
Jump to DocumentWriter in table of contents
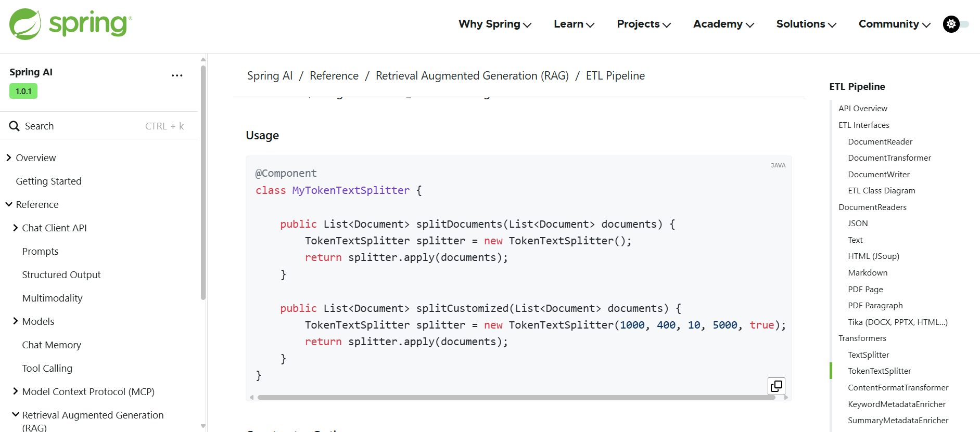[879, 174]
